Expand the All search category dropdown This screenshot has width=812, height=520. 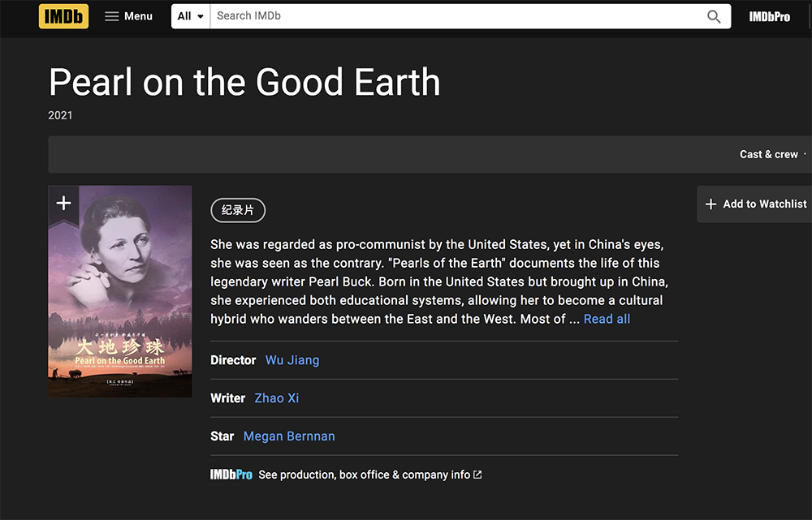(190, 16)
